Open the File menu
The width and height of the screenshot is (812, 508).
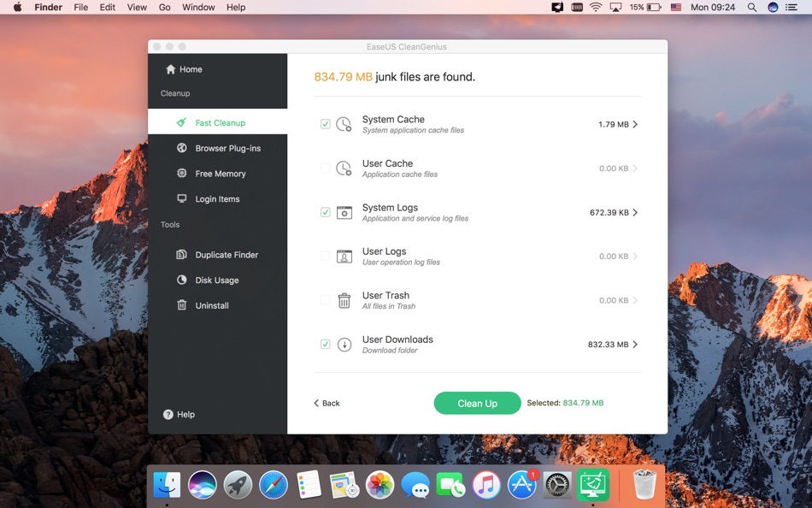pyautogui.click(x=81, y=7)
